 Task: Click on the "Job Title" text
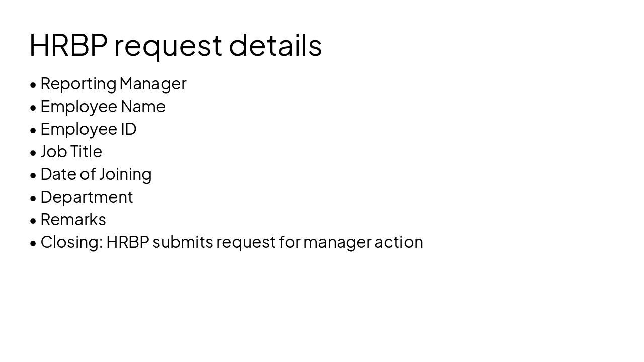[x=71, y=151]
